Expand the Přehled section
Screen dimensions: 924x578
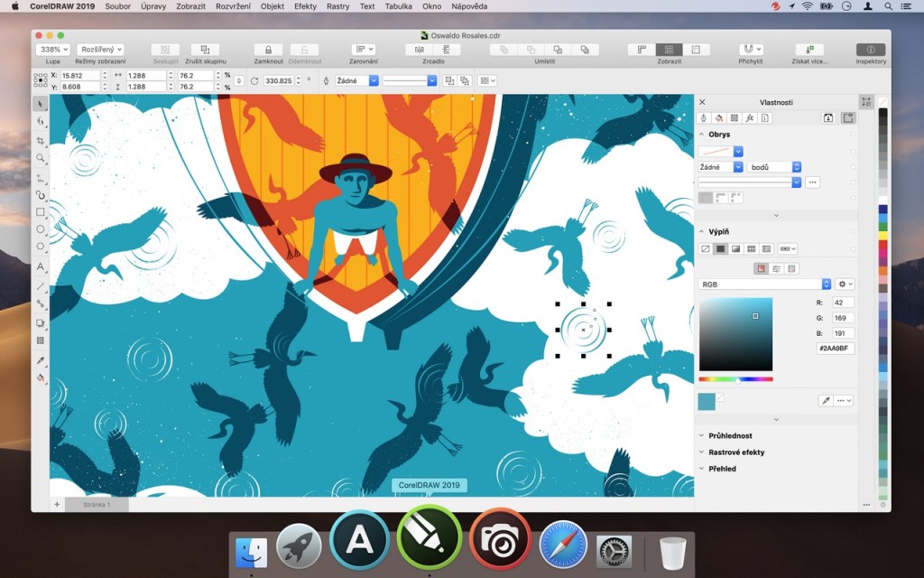coord(702,469)
